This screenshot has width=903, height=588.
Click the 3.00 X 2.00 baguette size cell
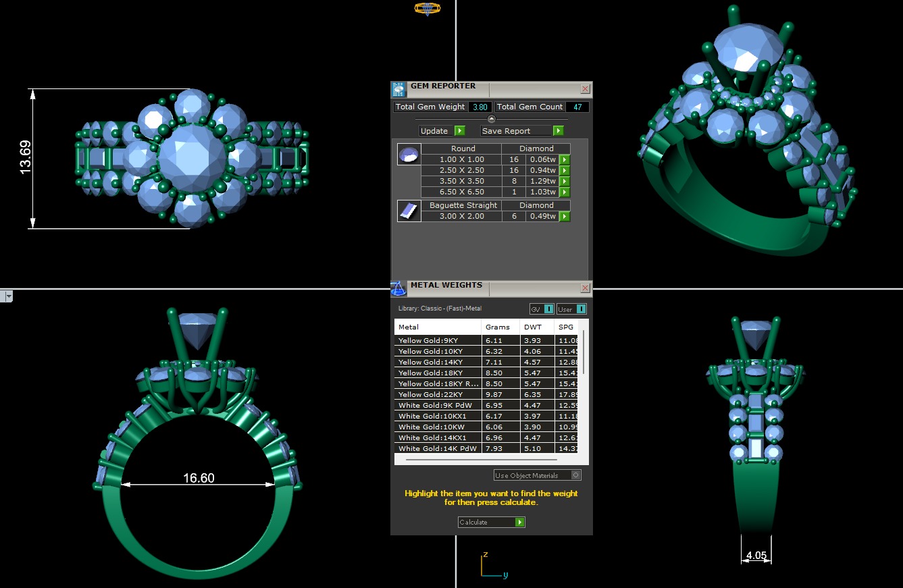coord(461,217)
